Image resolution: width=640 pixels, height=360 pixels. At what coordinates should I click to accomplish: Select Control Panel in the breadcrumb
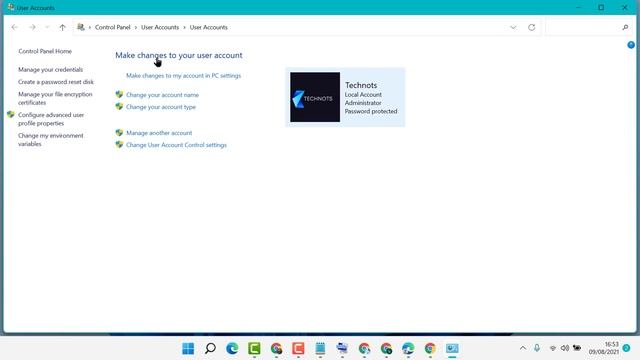(x=113, y=27)
